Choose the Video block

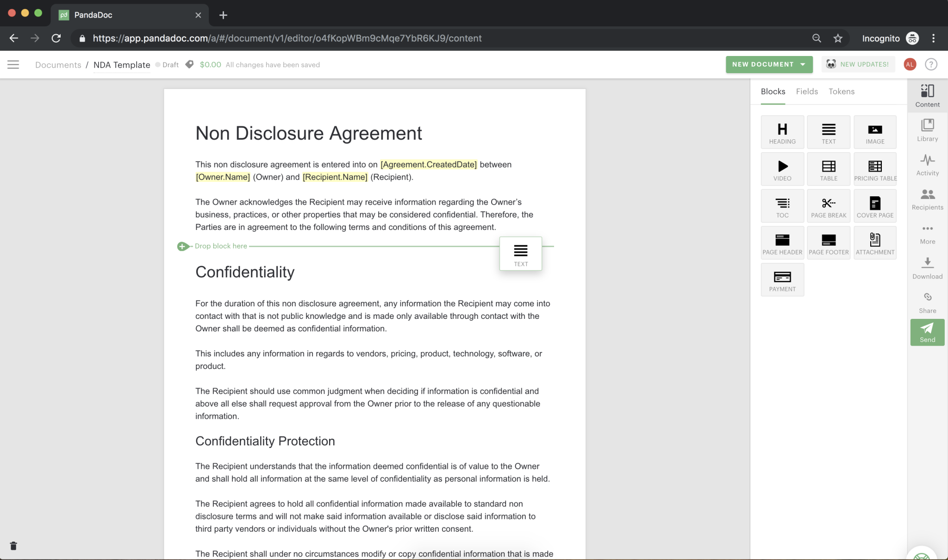[782, 169]
